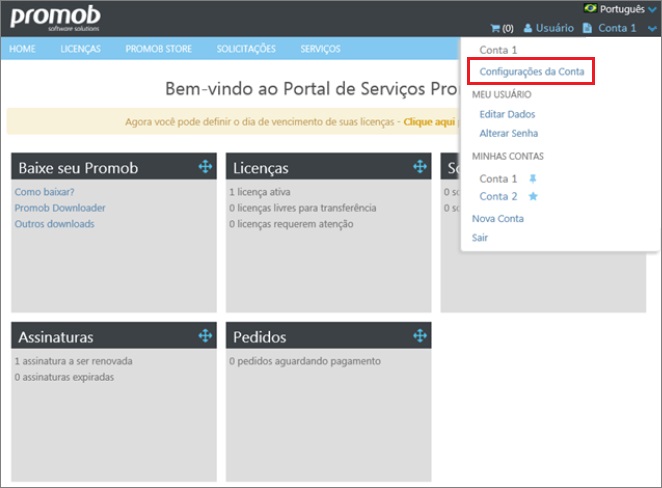Click the Clique aqui link in banner
The width and height of the screenshot is (662, 488).
click(429, 122)
